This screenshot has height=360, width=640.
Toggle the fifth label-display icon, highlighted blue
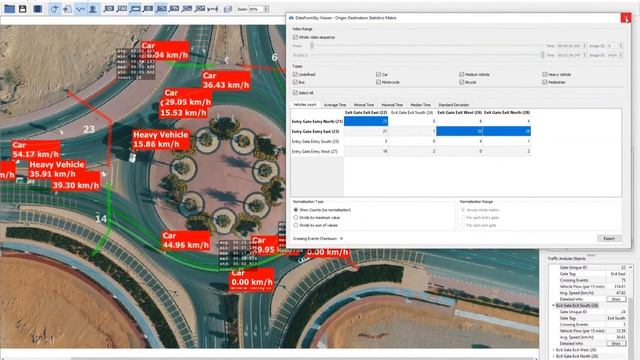tap(161, 9)
